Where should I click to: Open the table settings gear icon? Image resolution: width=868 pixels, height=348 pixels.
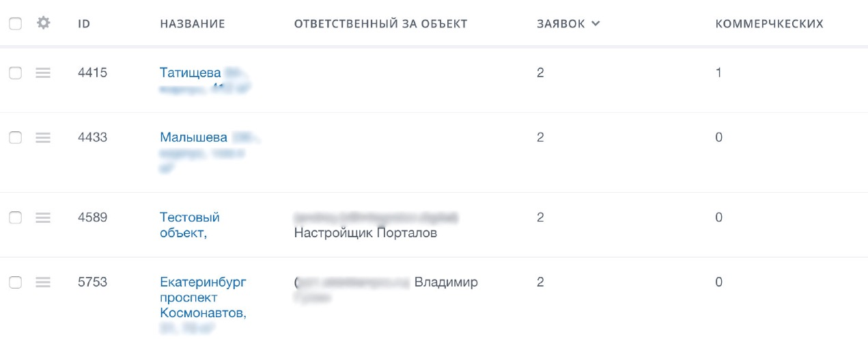[x=44, y=23]
